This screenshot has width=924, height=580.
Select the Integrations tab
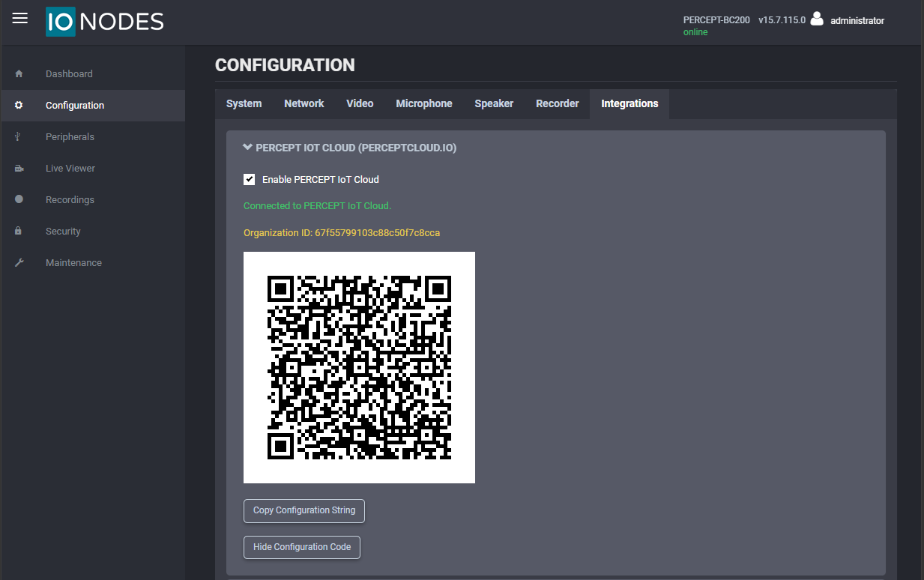coord(629,104)
